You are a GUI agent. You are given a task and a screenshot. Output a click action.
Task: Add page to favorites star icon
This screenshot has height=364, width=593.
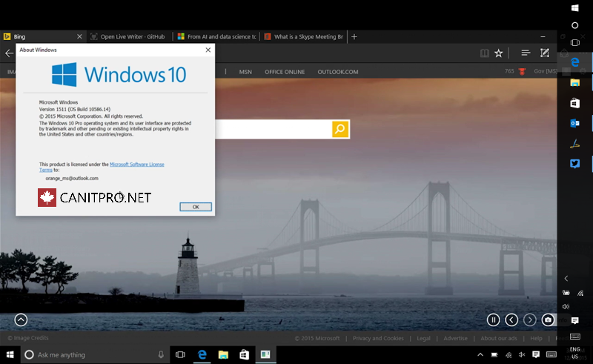(498, 53)
